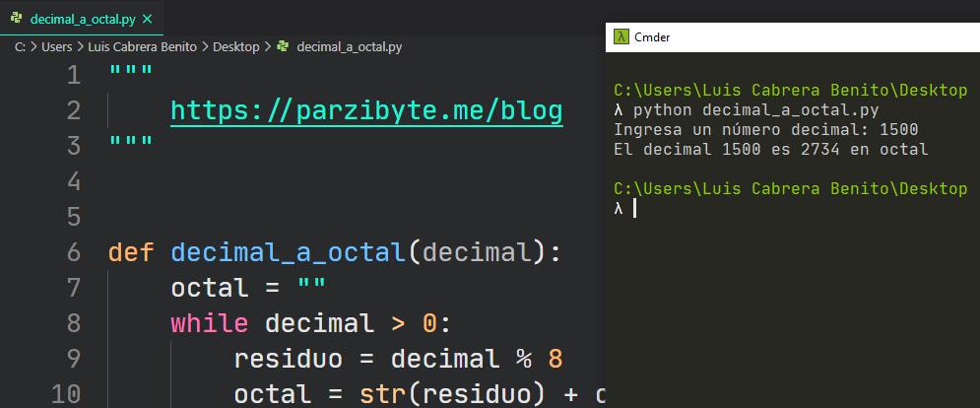This screenshot has height=408, width=980.
Task: Click the Cmder lambda window icon
Action: tap(621, 36)
